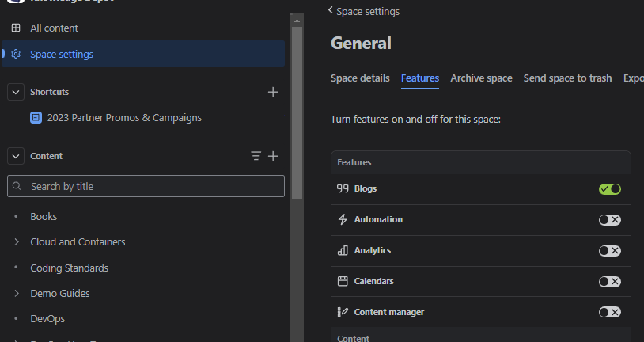Open the content filter options icon
Viewport: 644px width, 342px height.
tap(256, 156)
